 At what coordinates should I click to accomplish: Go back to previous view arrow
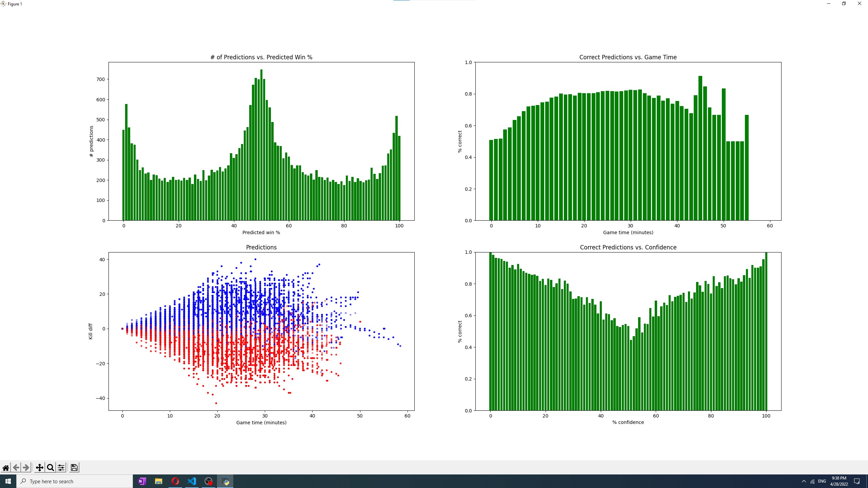(x=16, y=468)
